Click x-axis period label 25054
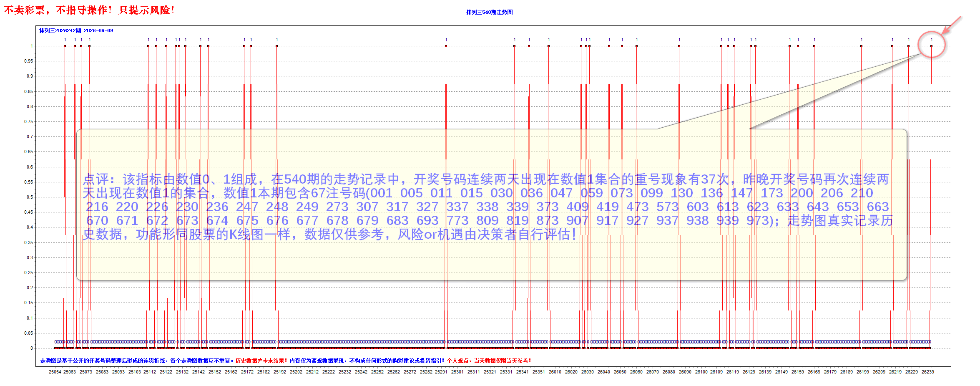Screen dimensions: 980x386 click(55, 372)
